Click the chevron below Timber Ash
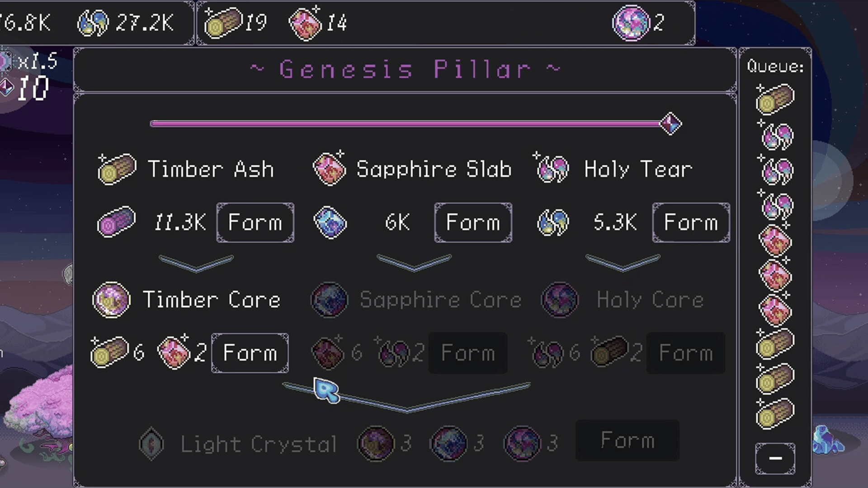868x488 pixels. point(196,263)
